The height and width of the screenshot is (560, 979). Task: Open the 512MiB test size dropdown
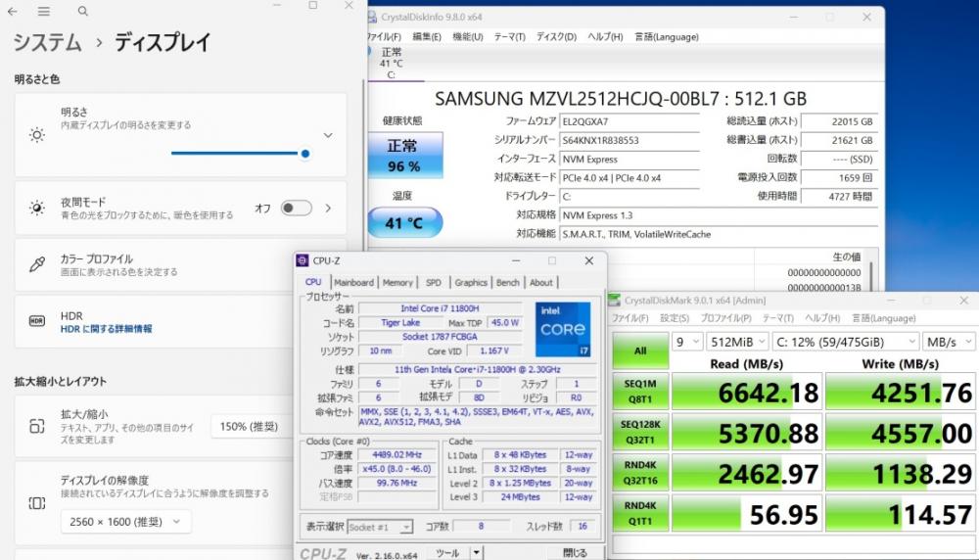(x=737, y=342)
